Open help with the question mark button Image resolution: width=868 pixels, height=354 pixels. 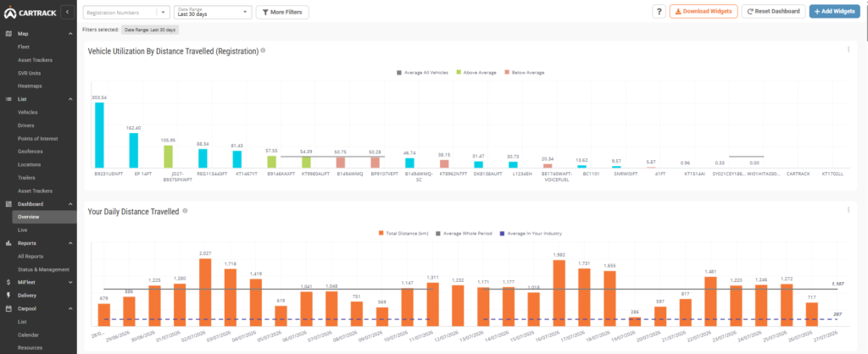pyautogui.click(x=659, y=12)
